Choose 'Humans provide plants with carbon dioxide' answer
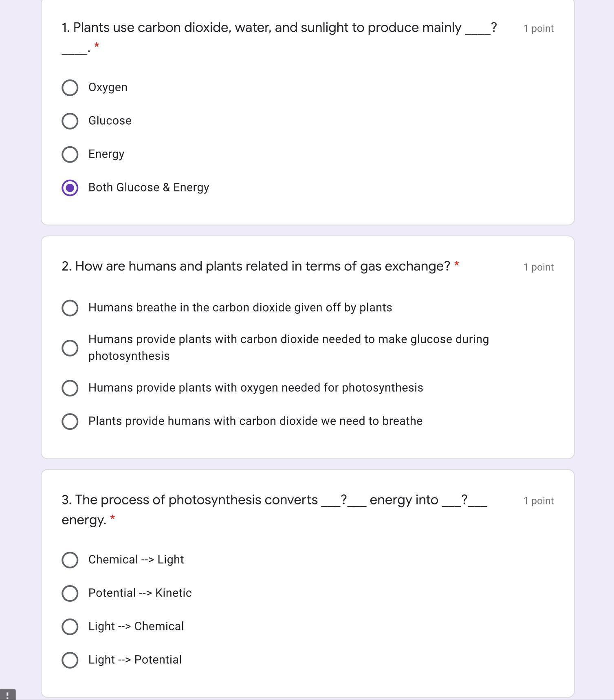The image size is (614, 700). click(x=70, y=348)
